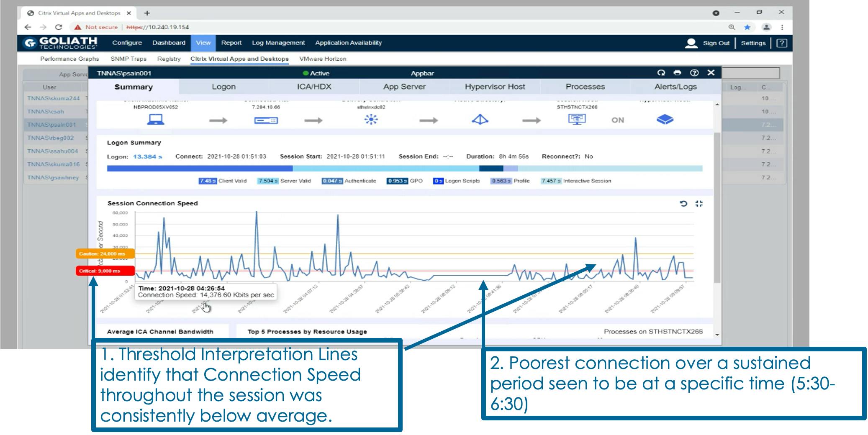Open the Log Management menu
Screen dimensions: 868x435
(x=278, y=43)
